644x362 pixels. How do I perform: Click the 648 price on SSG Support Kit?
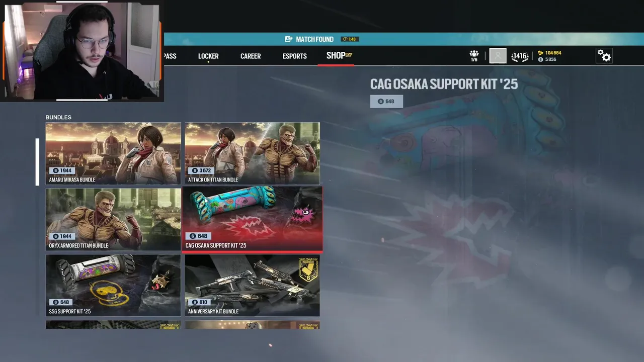[x=60, y=302]
